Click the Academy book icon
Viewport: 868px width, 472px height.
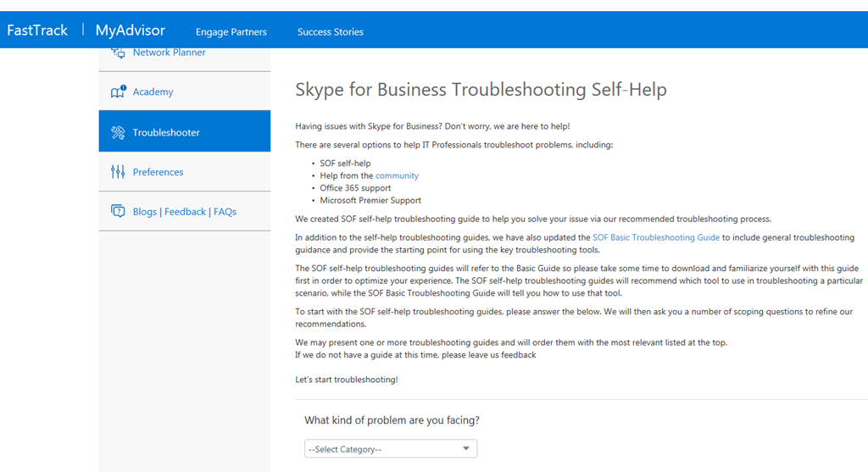[x=118, y=92]
